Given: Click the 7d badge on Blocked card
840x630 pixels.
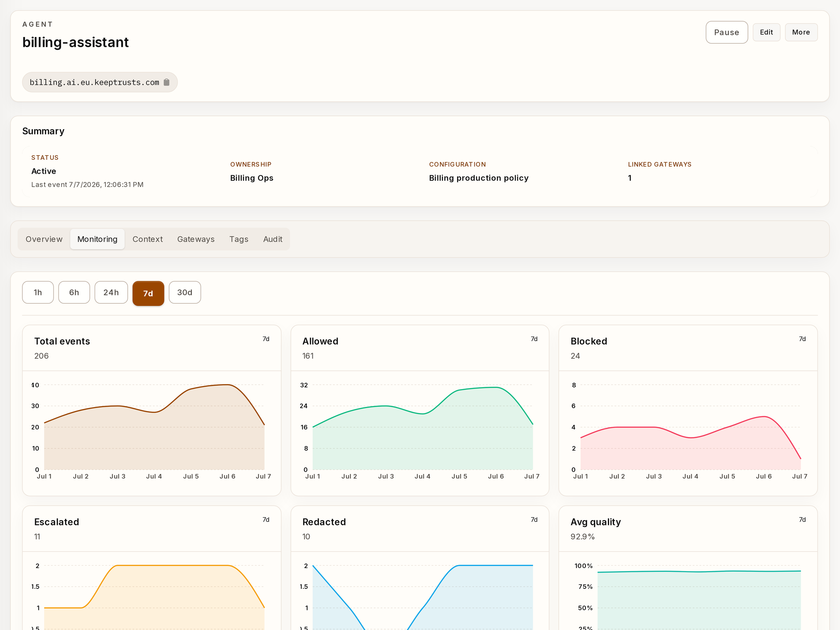Looking at the screenshot, I should pos(802,339).
